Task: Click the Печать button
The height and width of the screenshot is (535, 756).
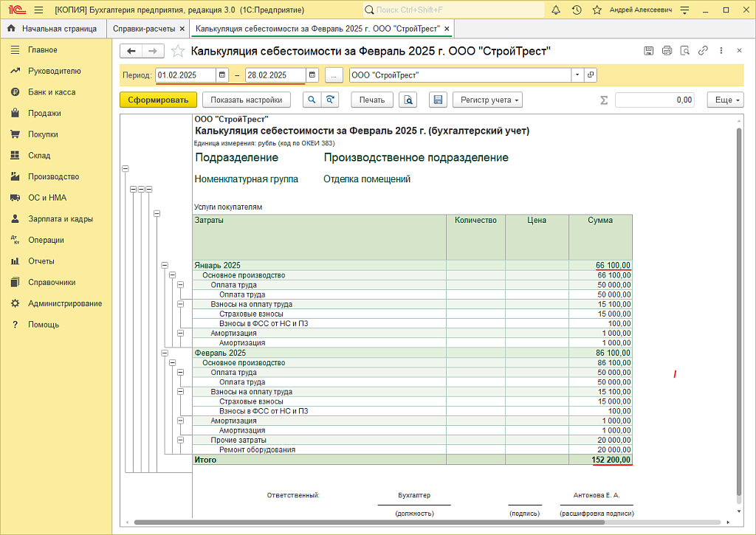Action: 372,100
